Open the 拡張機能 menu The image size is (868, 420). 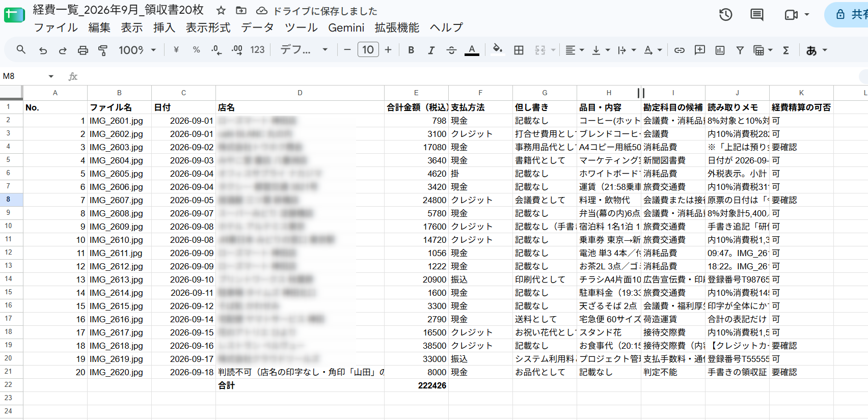click(x=397, y=27)
